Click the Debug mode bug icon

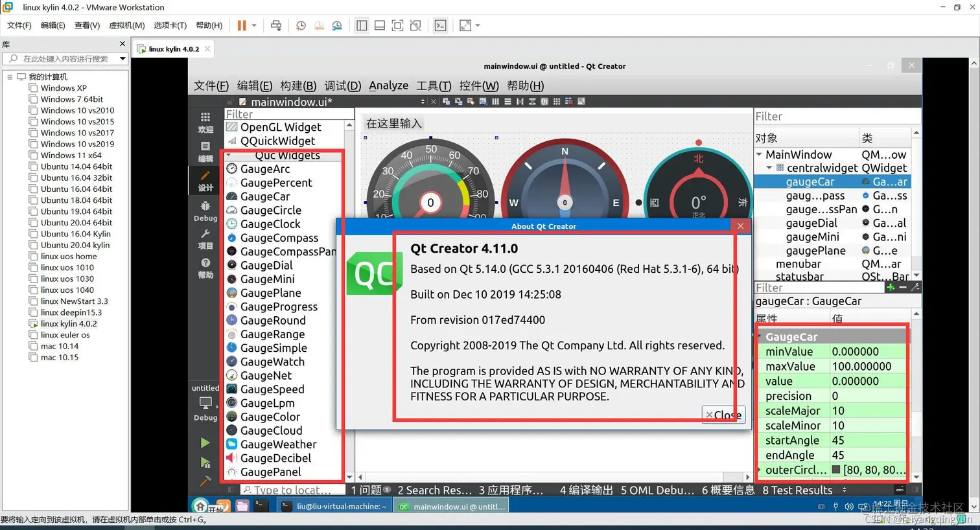[205, 211]
